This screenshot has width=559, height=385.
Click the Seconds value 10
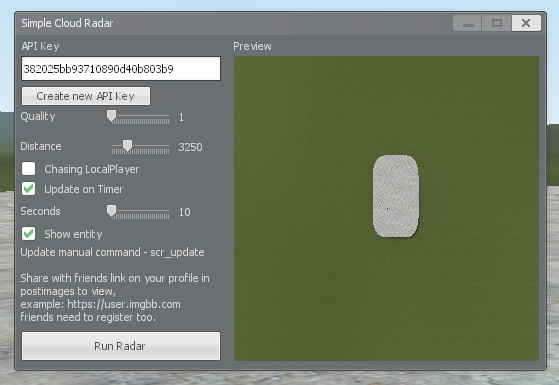(x=184, y=212)
